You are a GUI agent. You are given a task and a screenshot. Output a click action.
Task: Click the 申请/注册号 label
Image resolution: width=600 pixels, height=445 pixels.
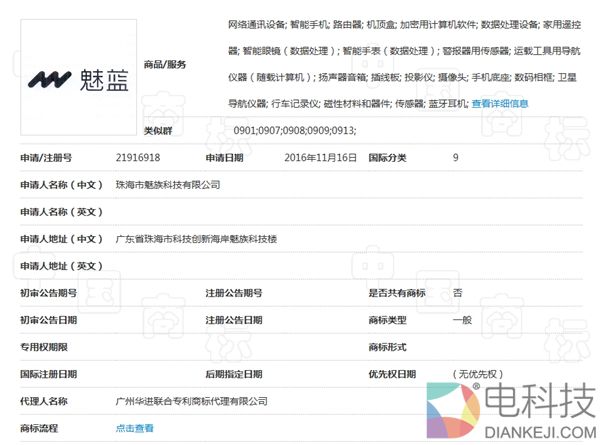click(x=46, y=158)
